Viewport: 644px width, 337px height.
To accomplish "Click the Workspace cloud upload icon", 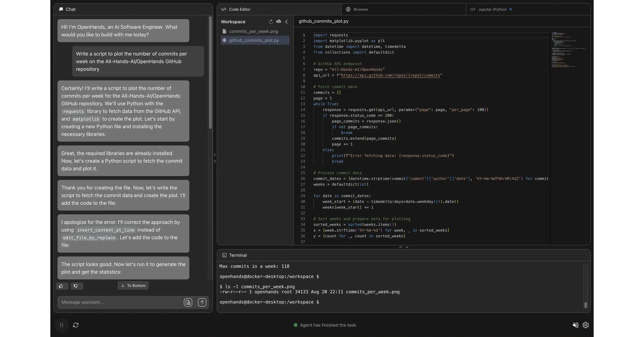I will coord(278,22).
